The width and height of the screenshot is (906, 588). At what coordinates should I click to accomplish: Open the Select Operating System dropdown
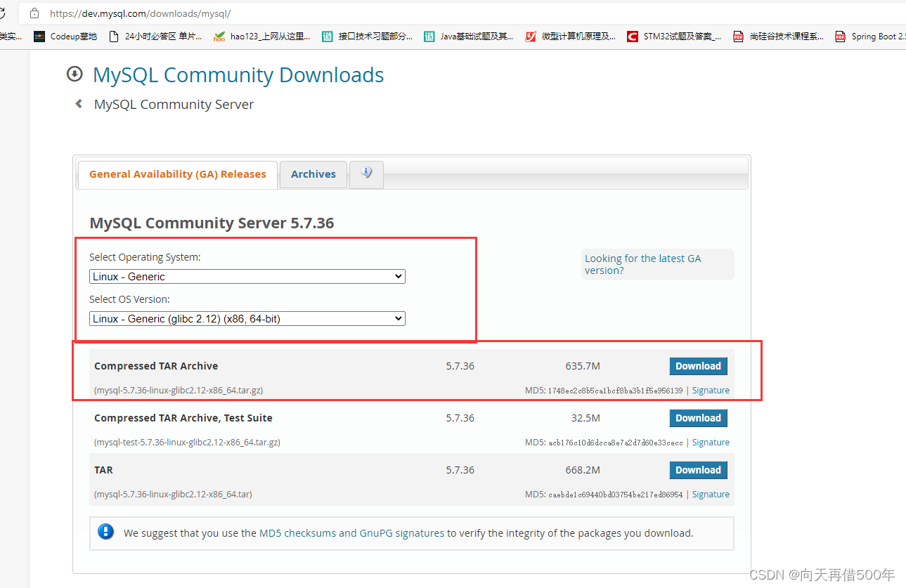(247, 277)
